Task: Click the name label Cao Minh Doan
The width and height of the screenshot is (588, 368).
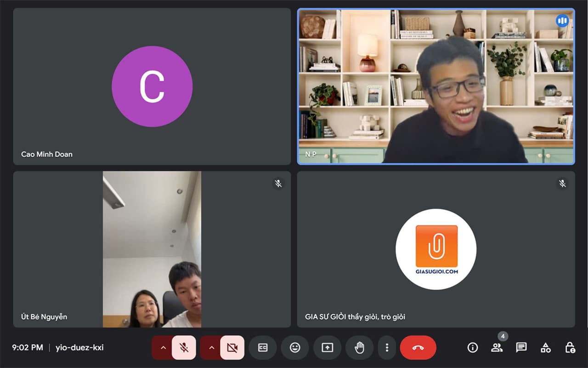Action: click(x=47, y=154)
